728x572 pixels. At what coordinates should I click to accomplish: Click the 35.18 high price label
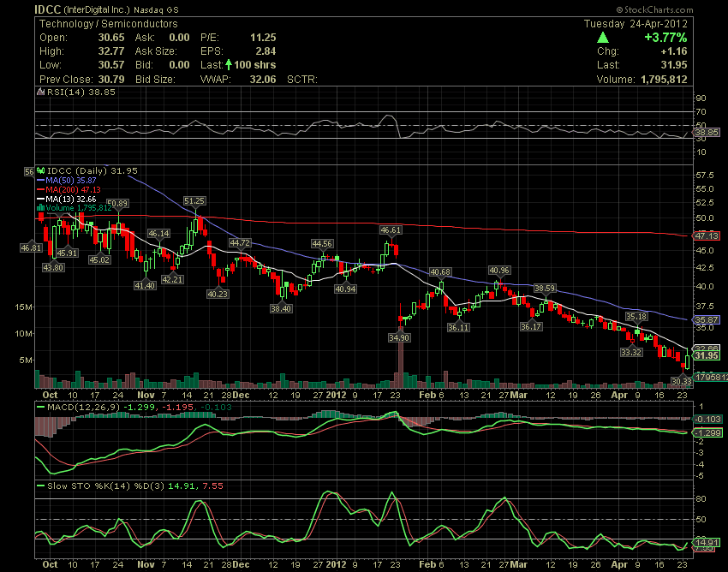pos(636,317)
